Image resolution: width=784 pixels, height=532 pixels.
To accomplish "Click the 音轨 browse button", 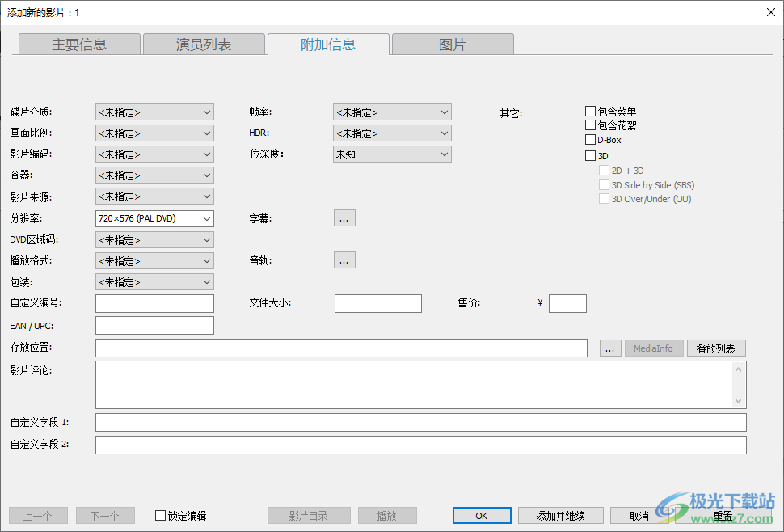I will pyautogui.click(x=344, y=260).
